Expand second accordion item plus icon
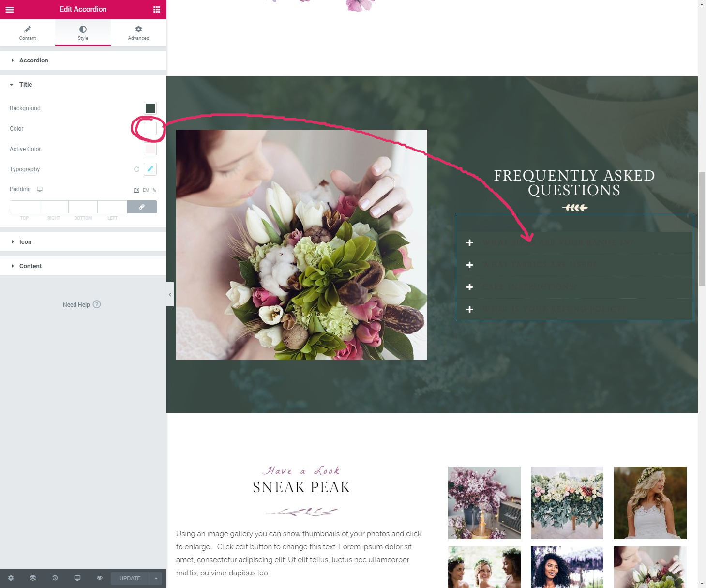706x588 pixels. [x=469, y=265]
